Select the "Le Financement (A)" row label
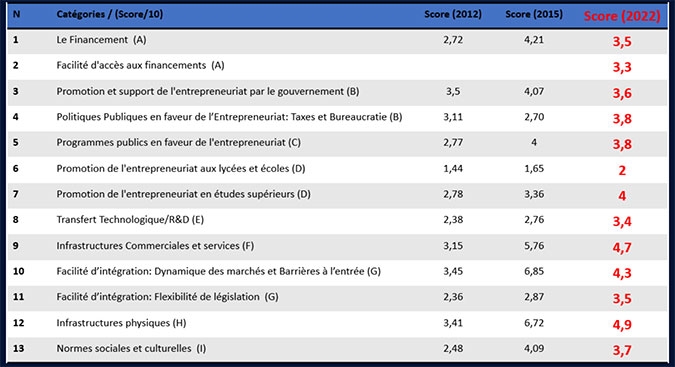This screenshot has width=675, height=367. 101,40
